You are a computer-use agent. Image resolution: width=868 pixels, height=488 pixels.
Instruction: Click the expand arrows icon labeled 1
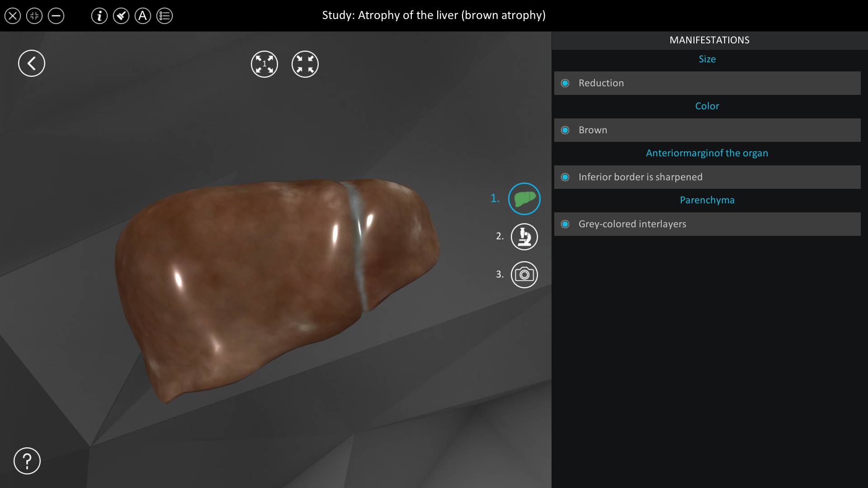[x=264, y=64]
